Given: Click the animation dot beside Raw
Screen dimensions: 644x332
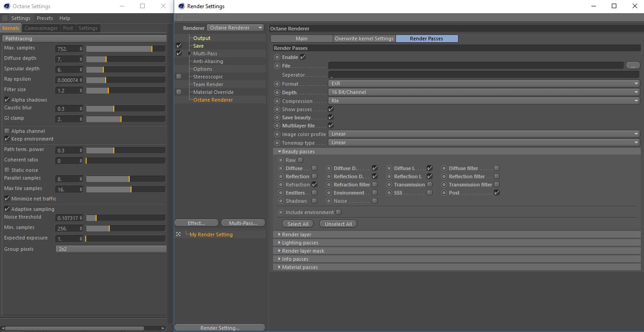Looking at the screenshot, I should (x=281, y=160).
